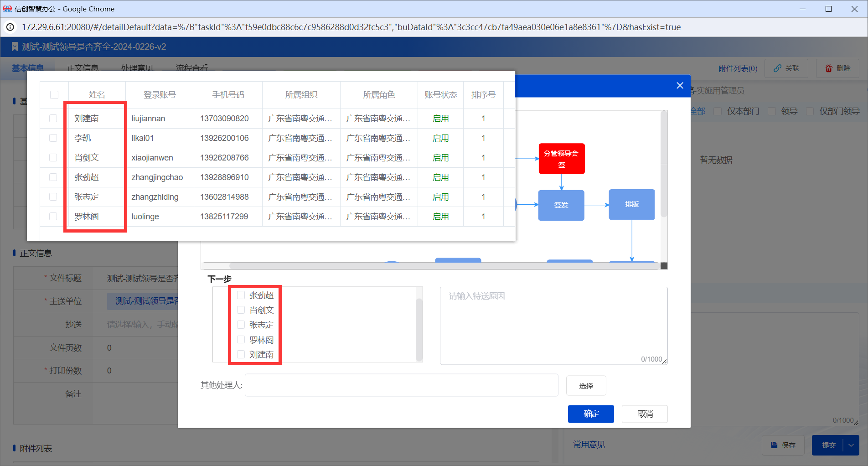Click the 启用 status in 刘建南 row
The height and width of the screenshot is (466, 868).
(440, 119)
